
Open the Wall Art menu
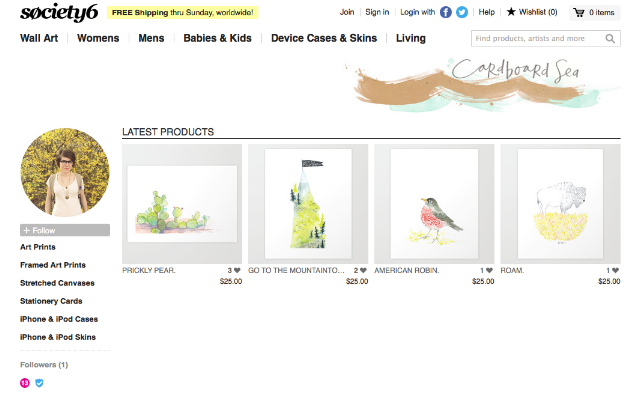point(39,38)
